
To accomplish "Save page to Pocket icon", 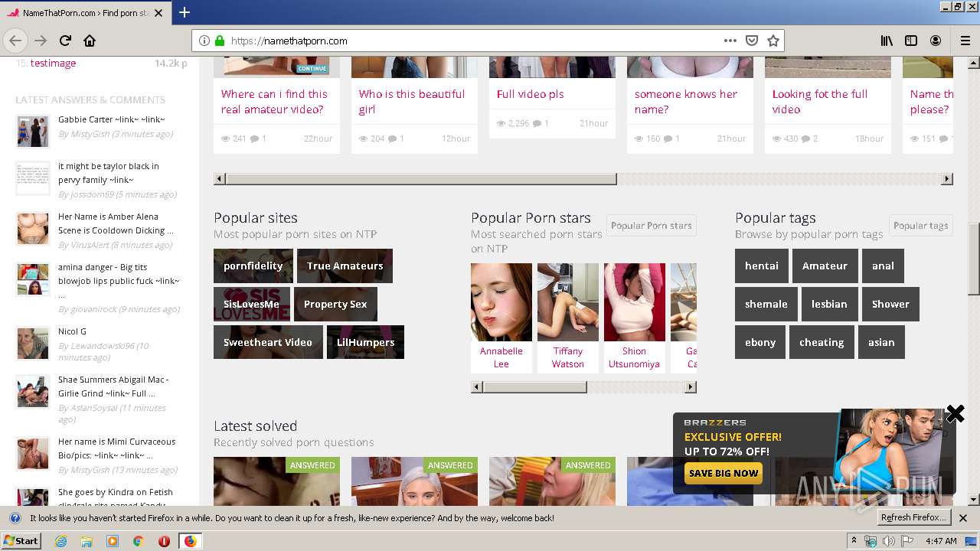I will (x=752, y=41).
